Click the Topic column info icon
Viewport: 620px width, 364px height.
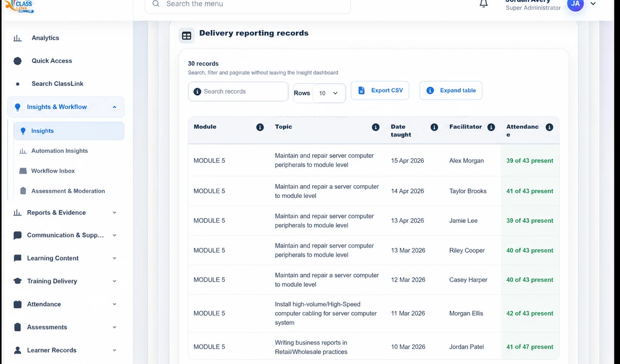coord(376,127)
